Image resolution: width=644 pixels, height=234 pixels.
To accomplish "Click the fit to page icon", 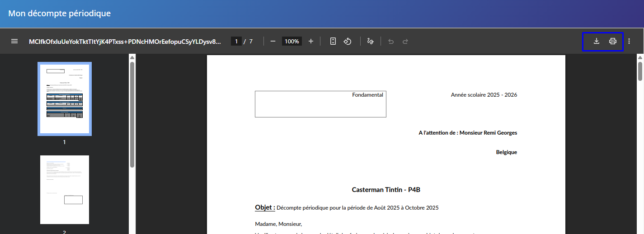I will 333,41.
